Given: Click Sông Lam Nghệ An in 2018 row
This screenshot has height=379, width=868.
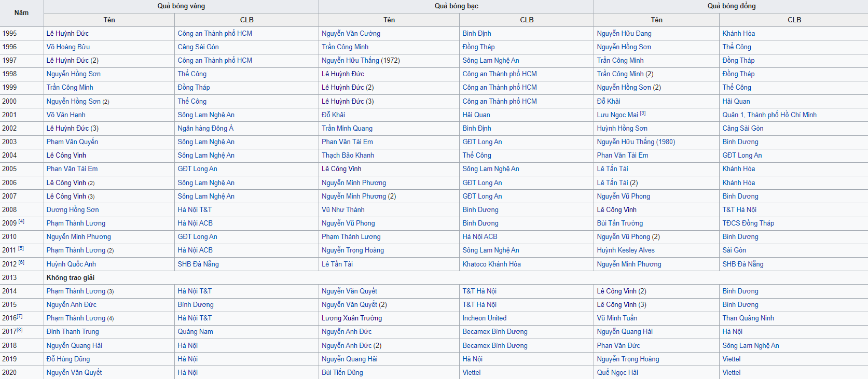Looking at the screenshot, I should tap(751, 345).
